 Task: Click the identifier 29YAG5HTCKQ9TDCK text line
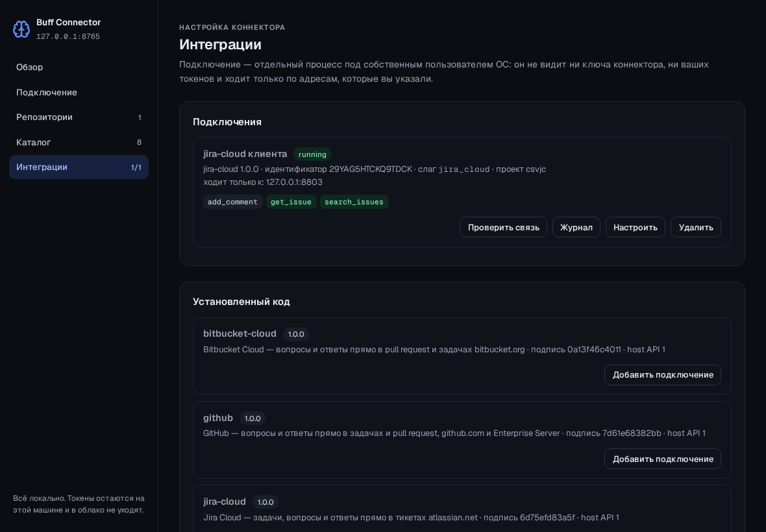pos(375,169)
